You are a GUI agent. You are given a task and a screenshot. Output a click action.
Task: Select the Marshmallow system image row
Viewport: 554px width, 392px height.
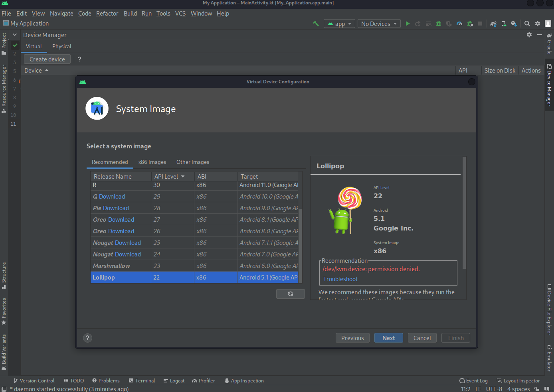(x=194, y=266)
